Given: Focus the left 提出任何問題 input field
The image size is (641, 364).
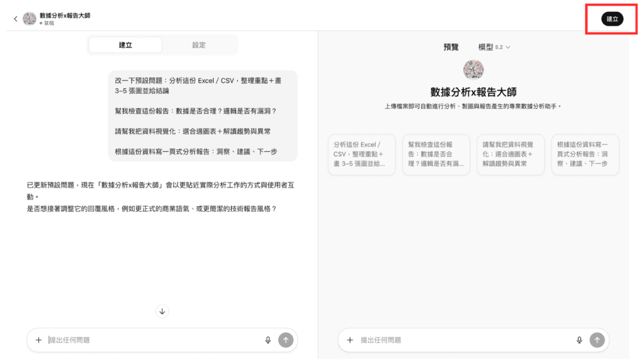Looking at the screenshot, I should tap(153, 340).
